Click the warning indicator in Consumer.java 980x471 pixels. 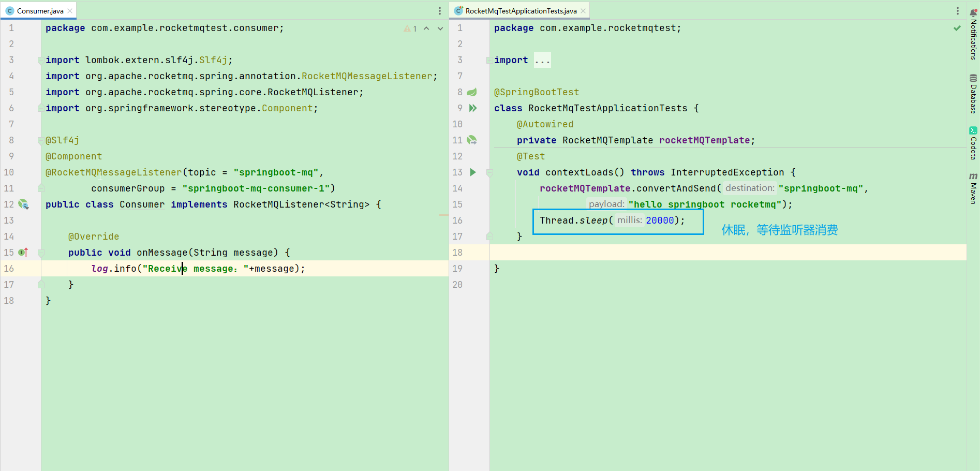(410, 28)
